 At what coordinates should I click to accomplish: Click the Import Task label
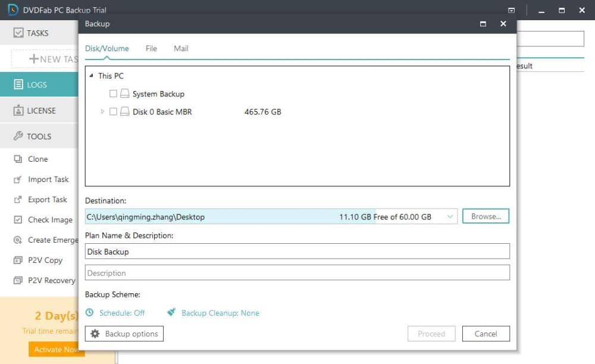[x=48, y=180]
